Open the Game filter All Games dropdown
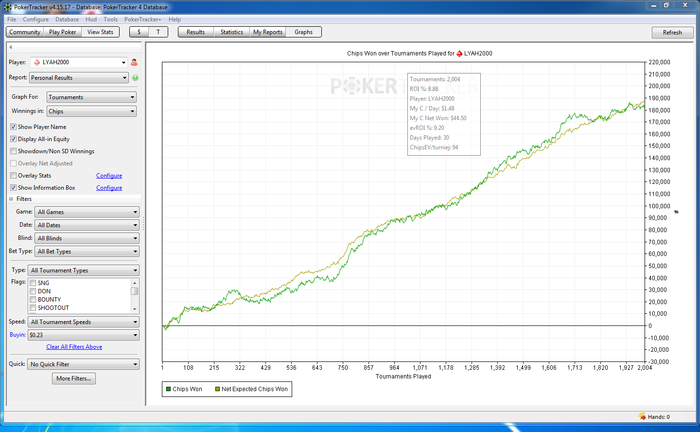700x432 pixels. (x=87, y=212)
